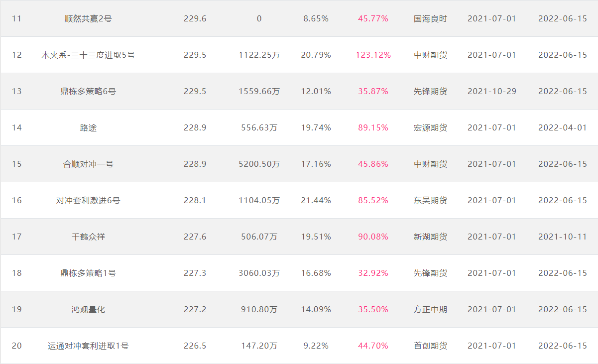Click the 国海良时 futures company cell
This screenshot has width=598, height=364.
tap(430, 18)
